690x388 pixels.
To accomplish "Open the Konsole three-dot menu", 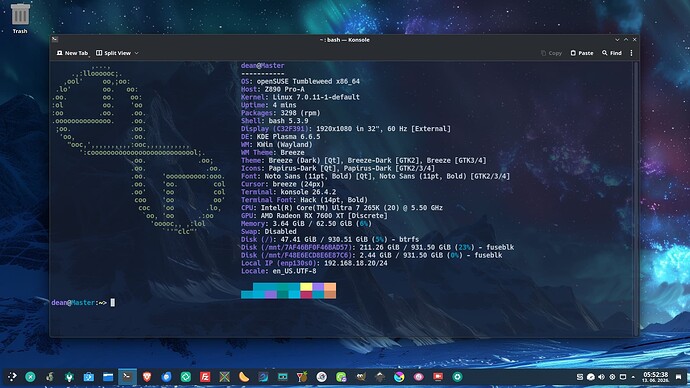I will click(x=631, y=53).
